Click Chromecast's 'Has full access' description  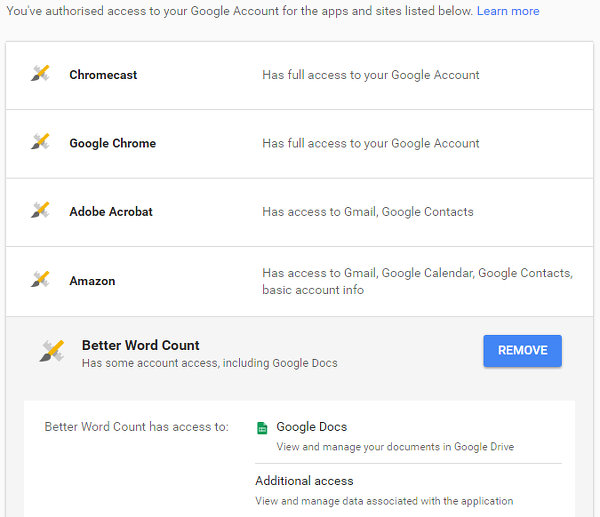click(x=370, y=75)
